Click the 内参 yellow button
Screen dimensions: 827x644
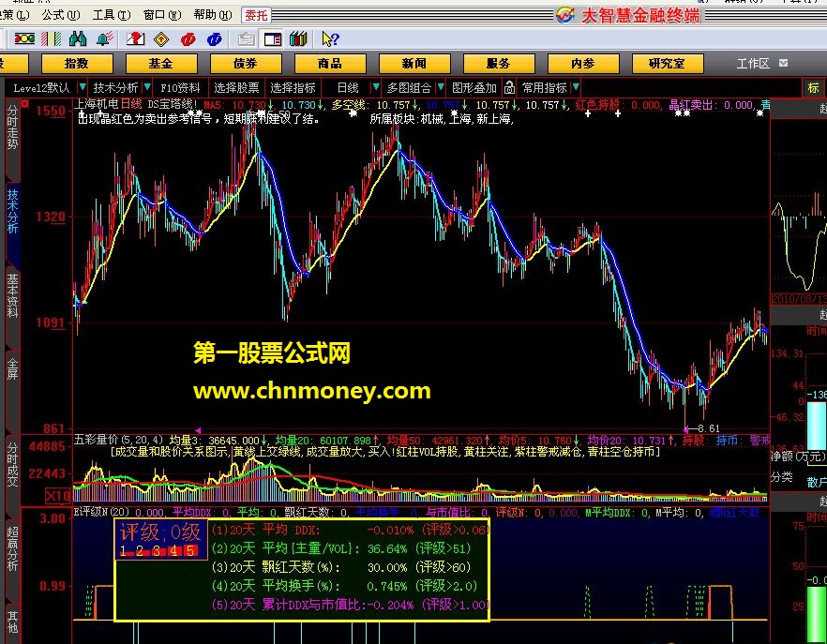click(583, 64)
